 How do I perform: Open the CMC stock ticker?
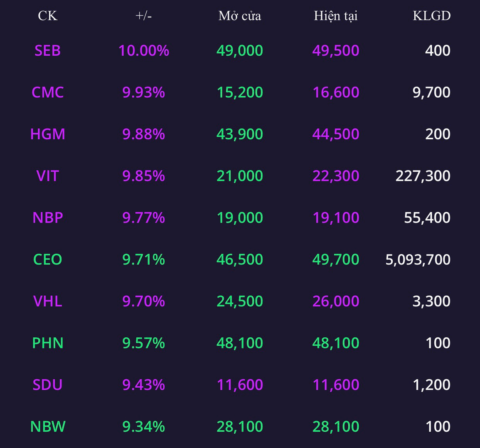coord(47,92)
